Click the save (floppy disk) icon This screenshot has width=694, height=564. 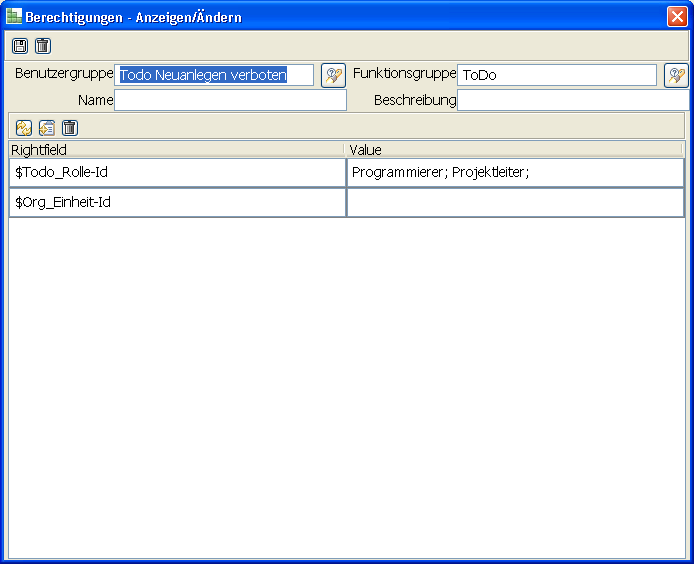pyautogui.click(x=20, y=46)
